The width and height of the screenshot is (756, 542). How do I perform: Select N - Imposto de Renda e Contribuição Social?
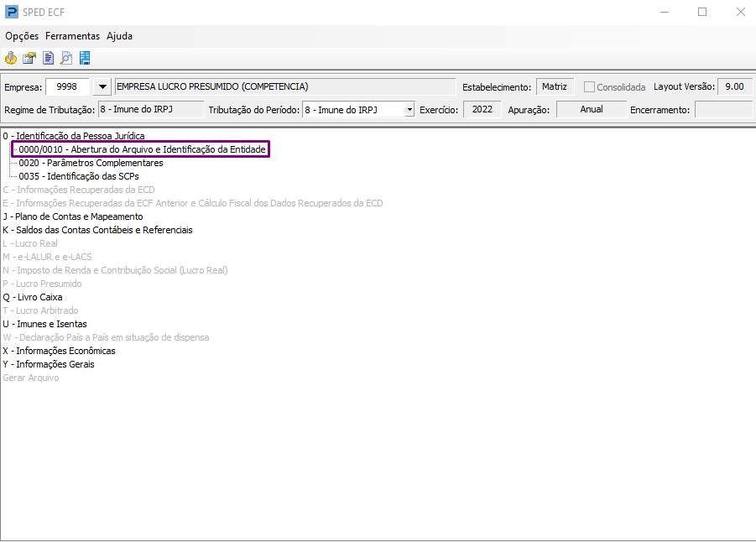115,270
